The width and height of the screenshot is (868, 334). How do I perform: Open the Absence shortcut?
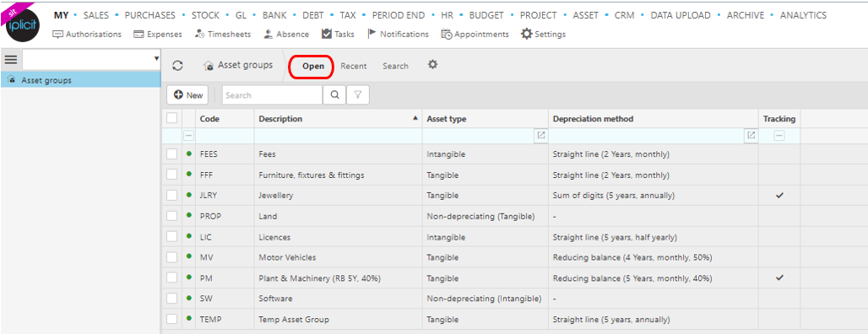pyautogui.click(x=285, y=35)
